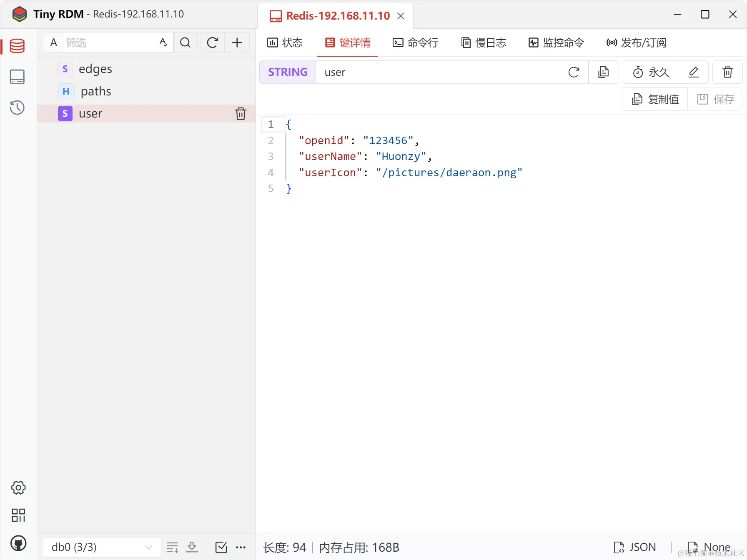Open the more options ellipsis menu
The width and height of the screenshot is (747, 560).
click(241, 547)
